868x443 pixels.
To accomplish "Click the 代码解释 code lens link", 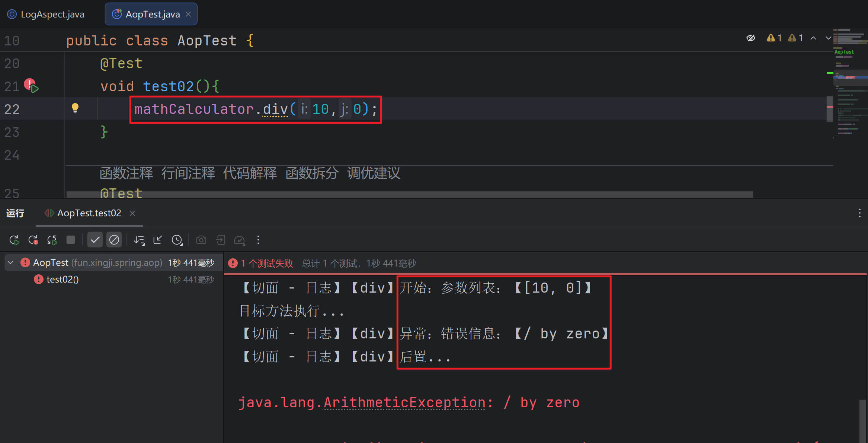I will click(x=250, y=173).
